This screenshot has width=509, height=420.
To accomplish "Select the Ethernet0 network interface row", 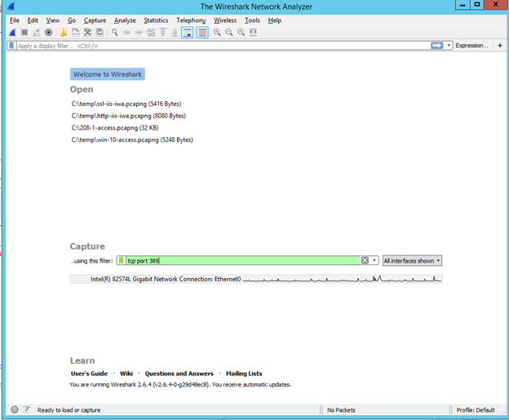I will click(256, 279).
